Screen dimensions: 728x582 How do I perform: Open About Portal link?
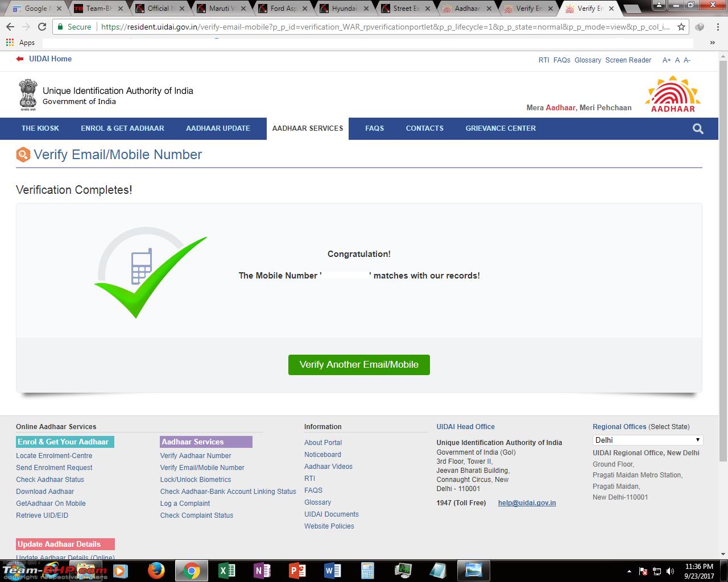[323, 443]
